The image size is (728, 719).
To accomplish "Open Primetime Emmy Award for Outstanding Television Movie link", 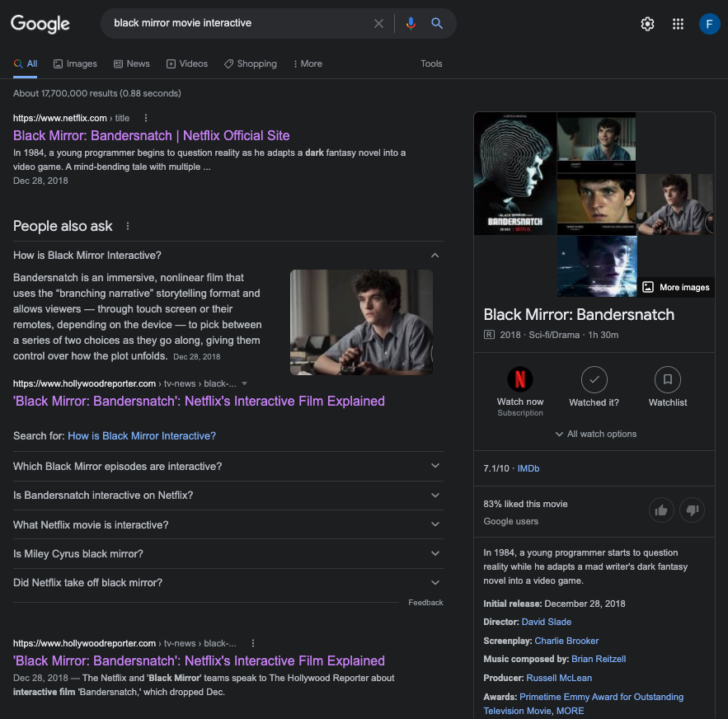I will point(584,703).
